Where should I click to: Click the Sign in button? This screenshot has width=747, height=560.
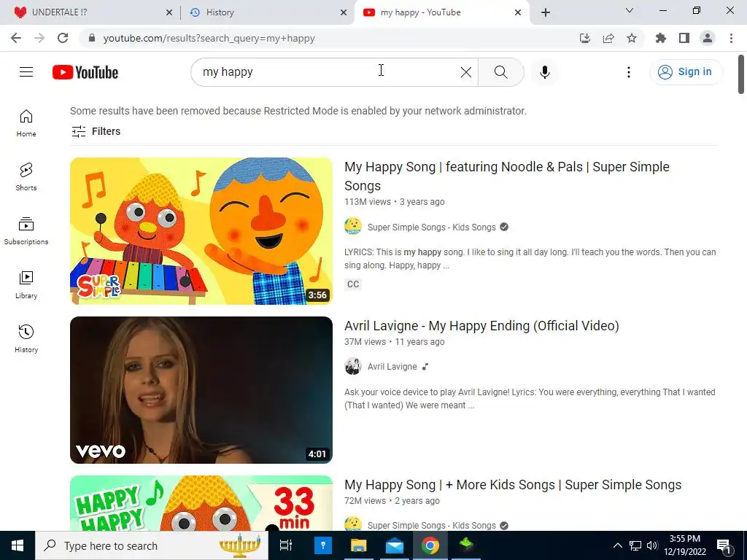coord(686,72)
